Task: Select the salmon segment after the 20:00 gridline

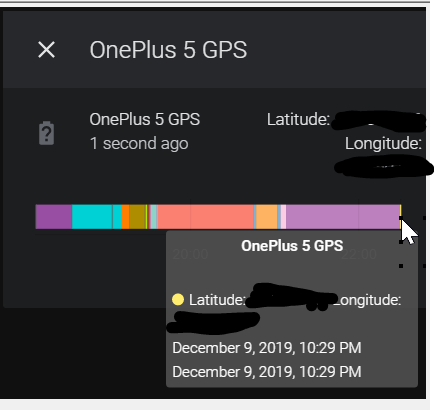Action: coord(222,217)
